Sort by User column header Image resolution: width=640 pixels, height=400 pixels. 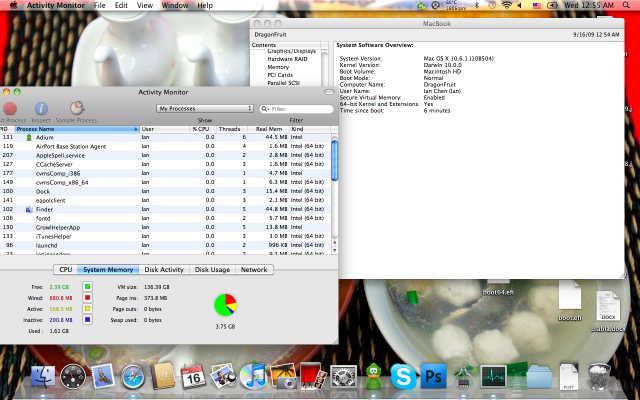click(164, 129)
